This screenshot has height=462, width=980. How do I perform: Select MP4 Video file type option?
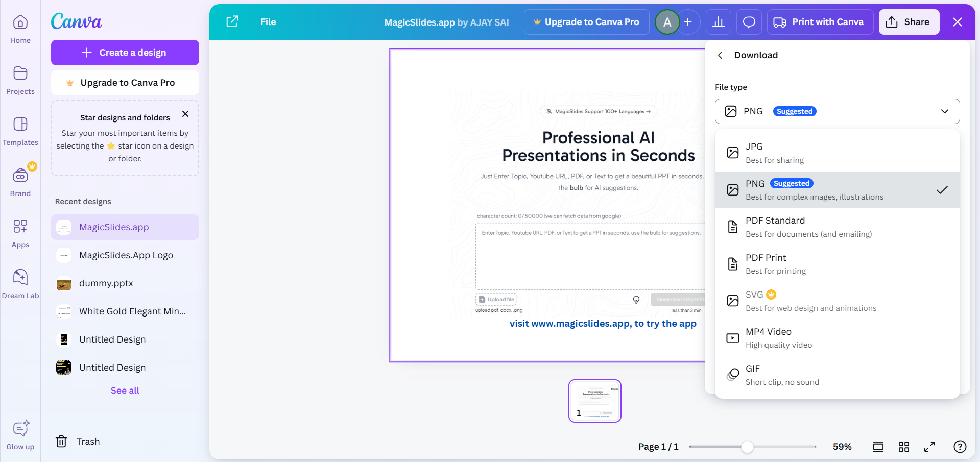[x=838, y=338]
